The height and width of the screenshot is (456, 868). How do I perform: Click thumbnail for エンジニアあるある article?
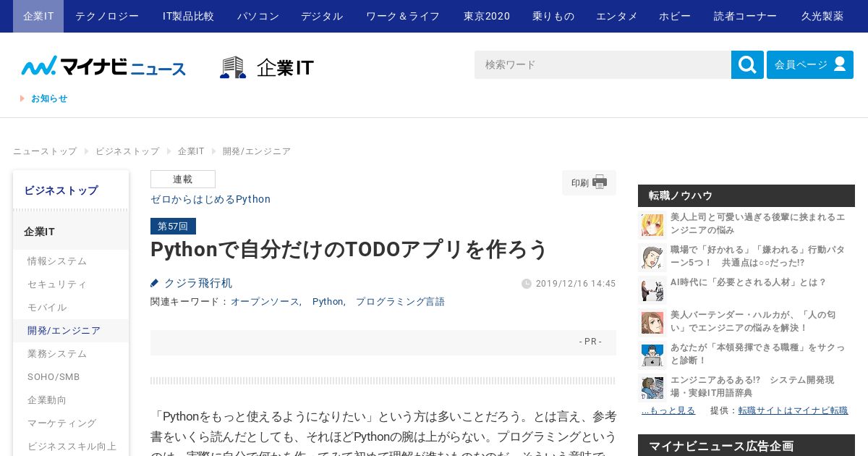point(652,387)
